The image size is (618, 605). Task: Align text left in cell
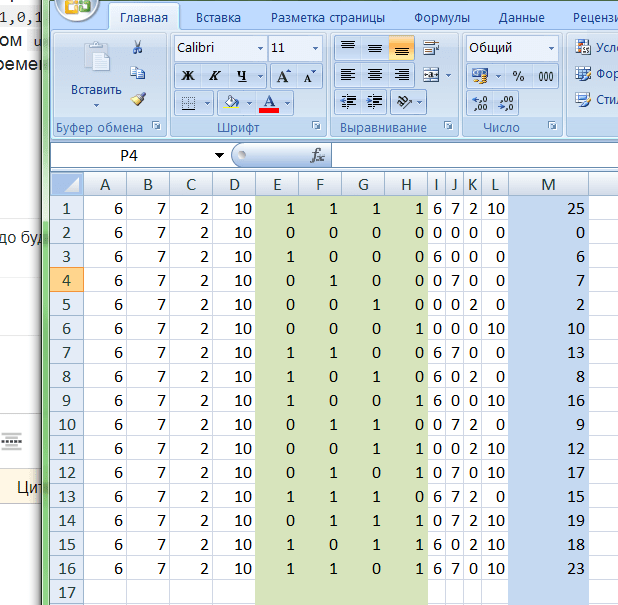tap(348, 75)
